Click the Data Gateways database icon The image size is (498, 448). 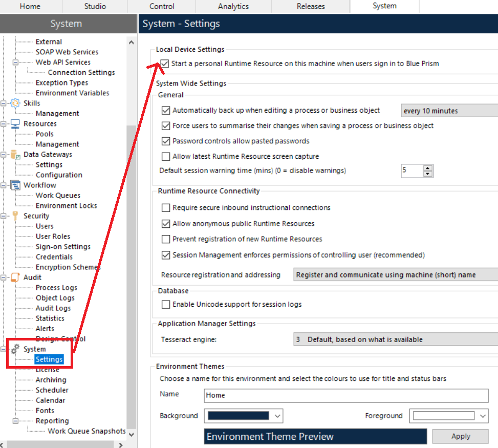tap(15, 155)
